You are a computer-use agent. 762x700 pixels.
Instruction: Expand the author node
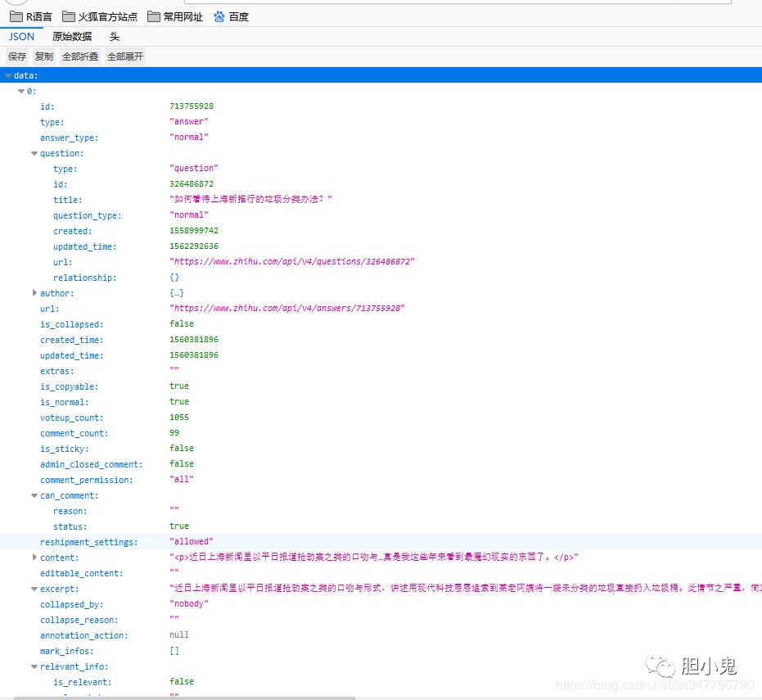tap(34, 293)
